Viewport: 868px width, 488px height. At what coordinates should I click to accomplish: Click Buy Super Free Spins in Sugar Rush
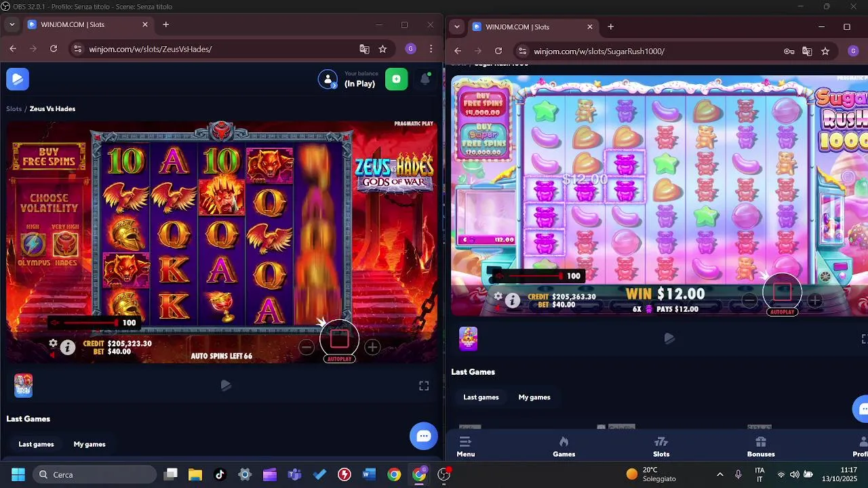coord(483,140)
